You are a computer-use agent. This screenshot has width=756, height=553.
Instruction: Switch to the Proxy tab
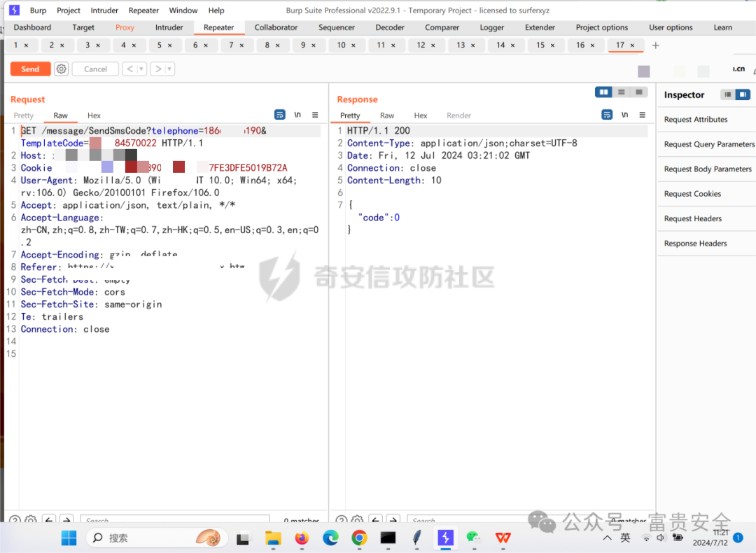(125, 27)
